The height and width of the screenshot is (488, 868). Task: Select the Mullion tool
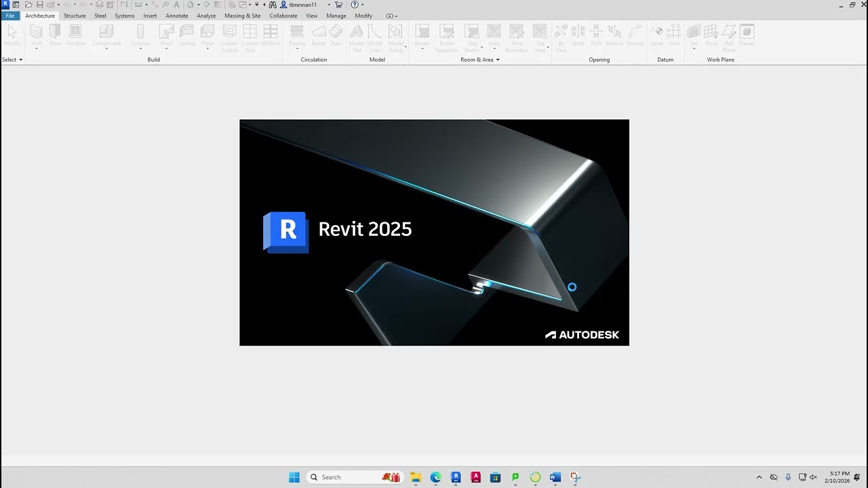click(x=271, y=36)
